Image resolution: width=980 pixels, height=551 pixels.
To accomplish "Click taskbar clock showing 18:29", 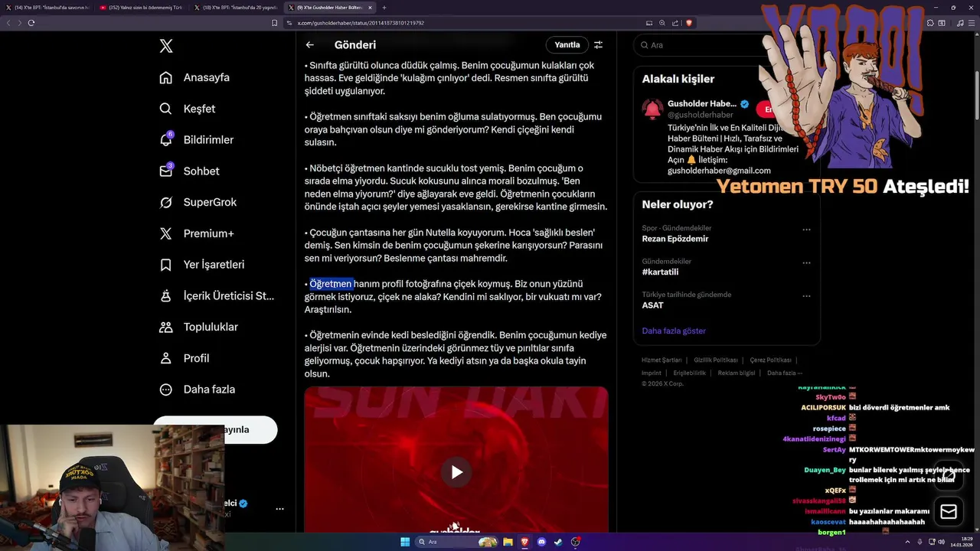I will click(962, 542).
